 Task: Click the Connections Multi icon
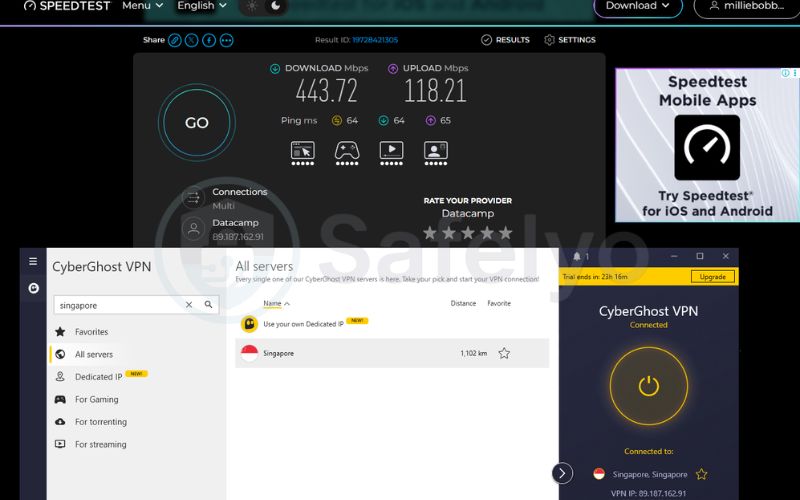[193, 198]
